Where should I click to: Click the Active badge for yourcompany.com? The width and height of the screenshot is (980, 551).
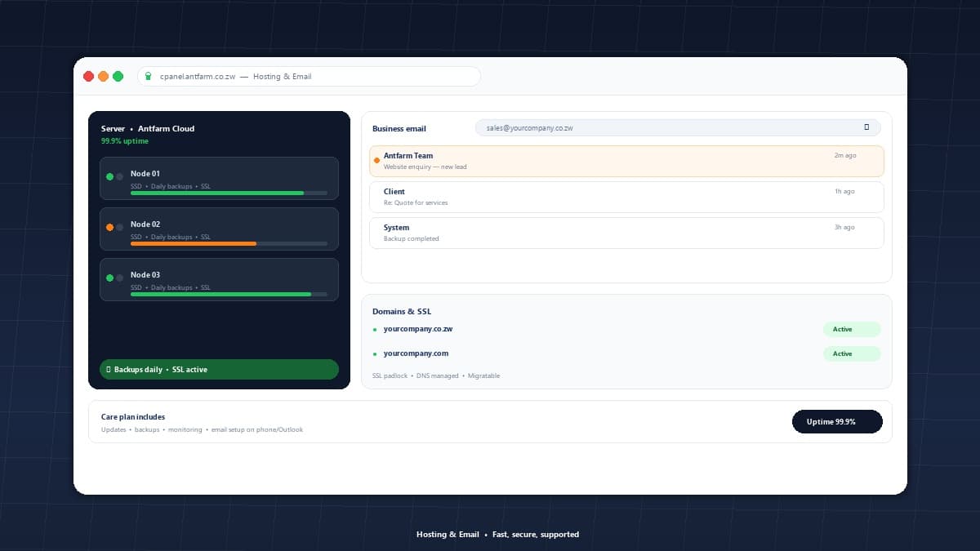852,354
